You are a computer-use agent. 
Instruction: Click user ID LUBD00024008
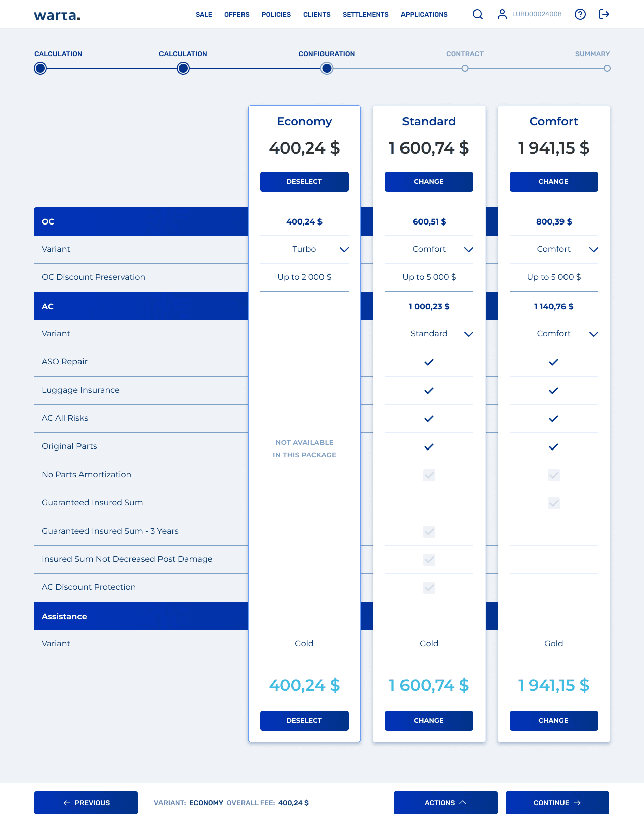(537, 14)
